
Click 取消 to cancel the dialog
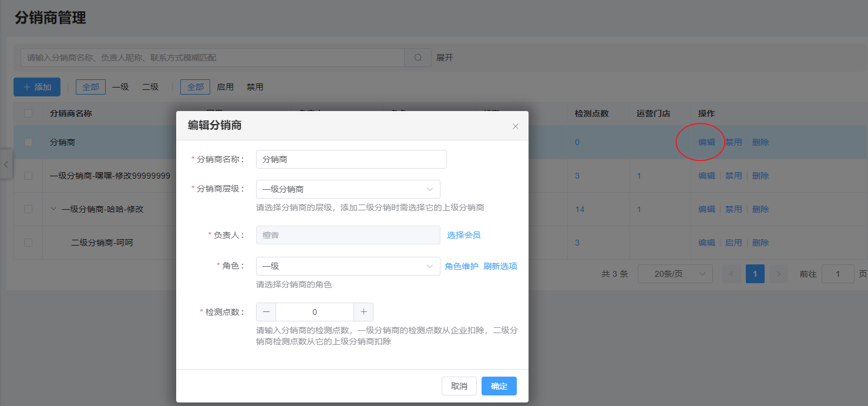(x=459, y=386)
